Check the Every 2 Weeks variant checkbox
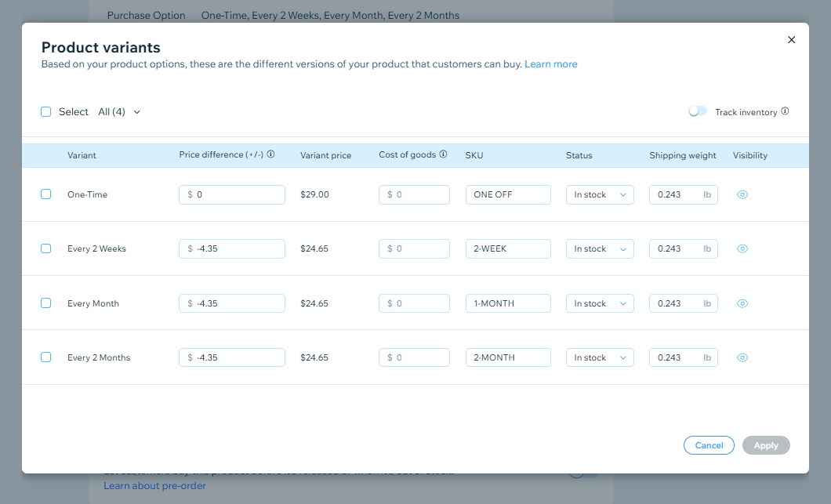831x504 pixels. click(46, 248)
